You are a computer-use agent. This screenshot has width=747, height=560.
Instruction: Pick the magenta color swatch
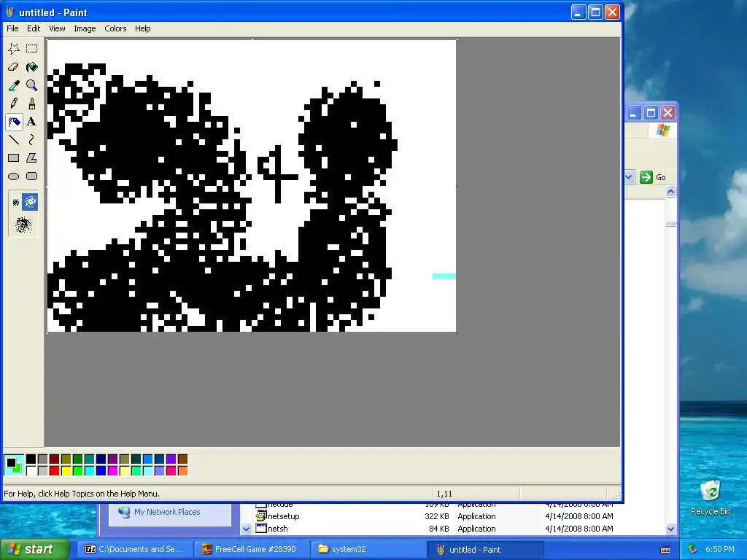pyautogui.click(x=112, y=471)
